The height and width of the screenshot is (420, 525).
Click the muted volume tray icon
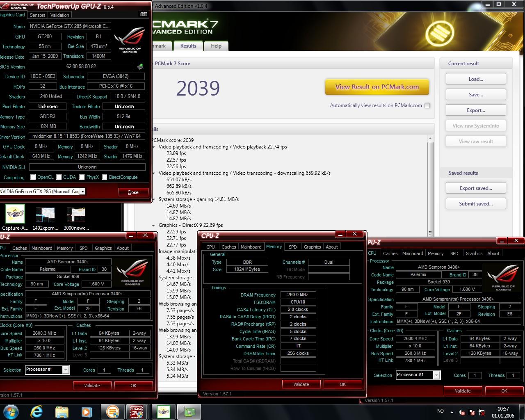click(461, 412)
